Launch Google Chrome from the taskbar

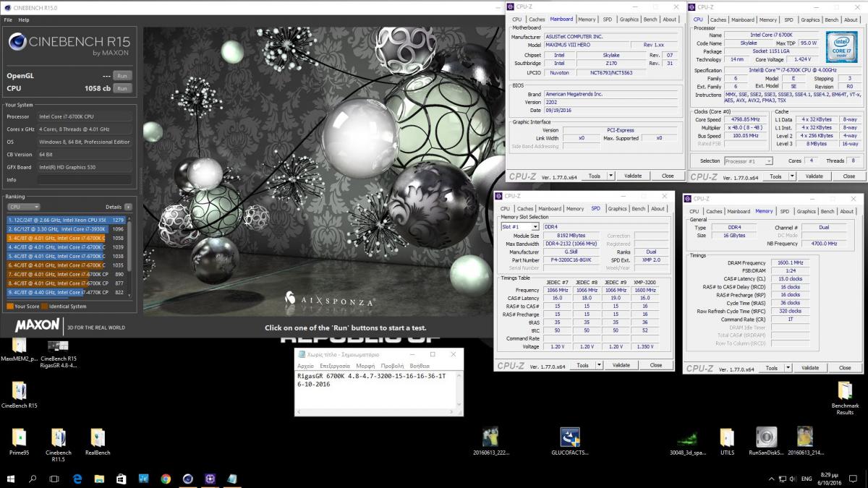click(x=166, y=479)
